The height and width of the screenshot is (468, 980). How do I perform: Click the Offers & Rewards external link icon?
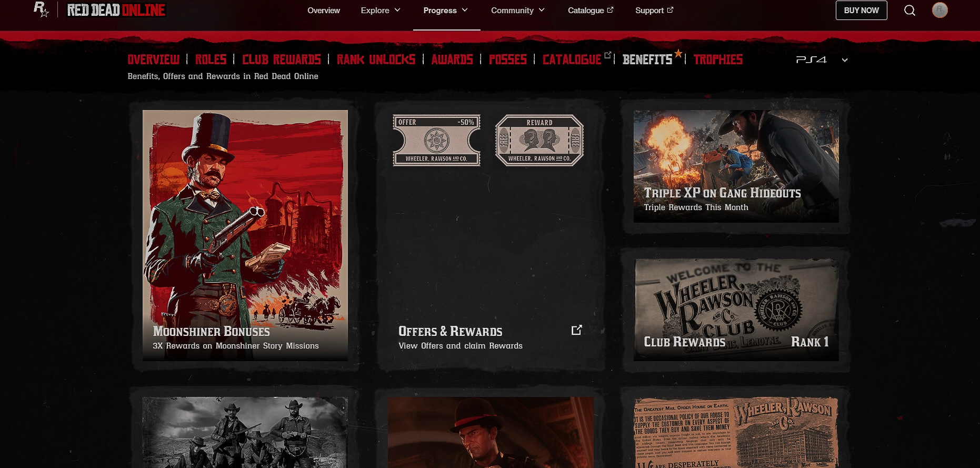tap(577, 330)
